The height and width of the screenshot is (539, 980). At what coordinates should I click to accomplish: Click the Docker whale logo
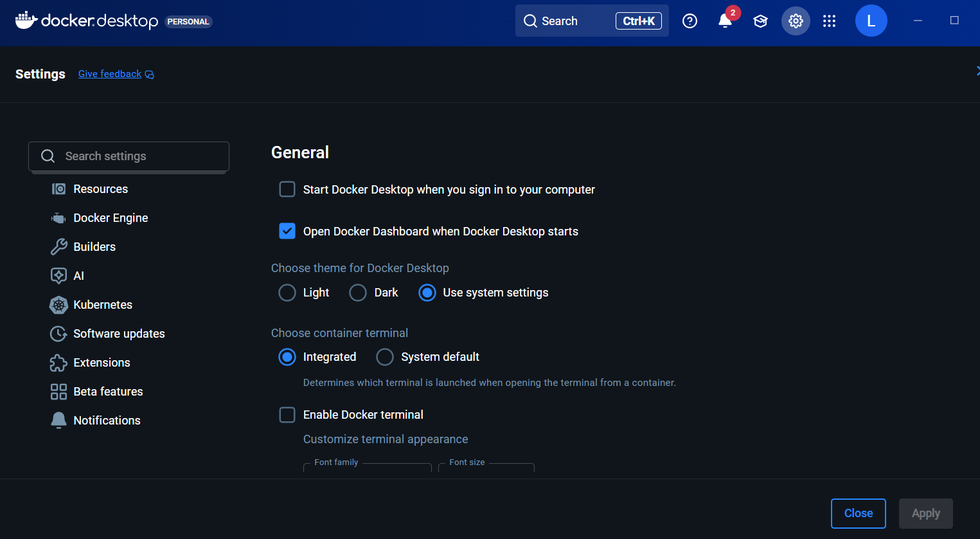[x=26, y=20]
